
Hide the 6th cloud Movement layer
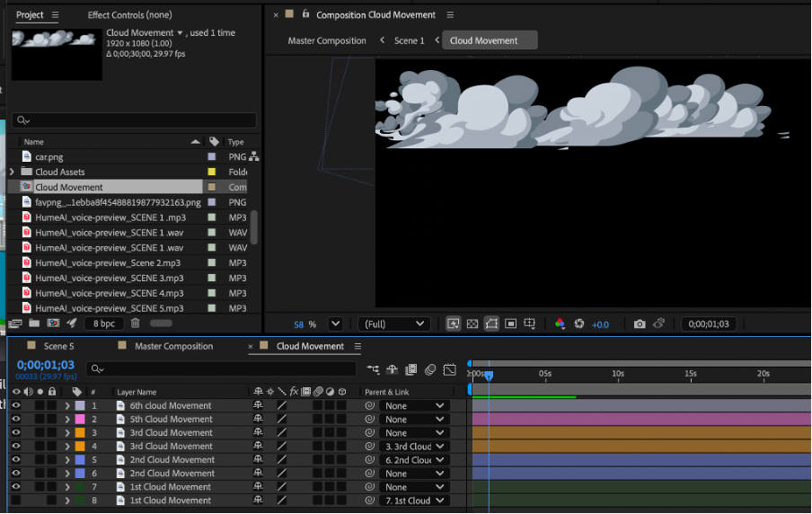pos(15,406)
